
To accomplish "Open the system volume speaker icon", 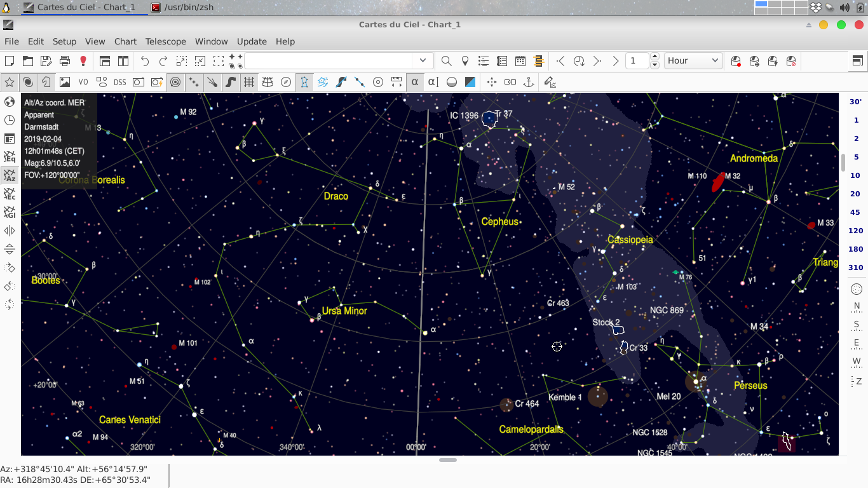I will click(844, 8).
